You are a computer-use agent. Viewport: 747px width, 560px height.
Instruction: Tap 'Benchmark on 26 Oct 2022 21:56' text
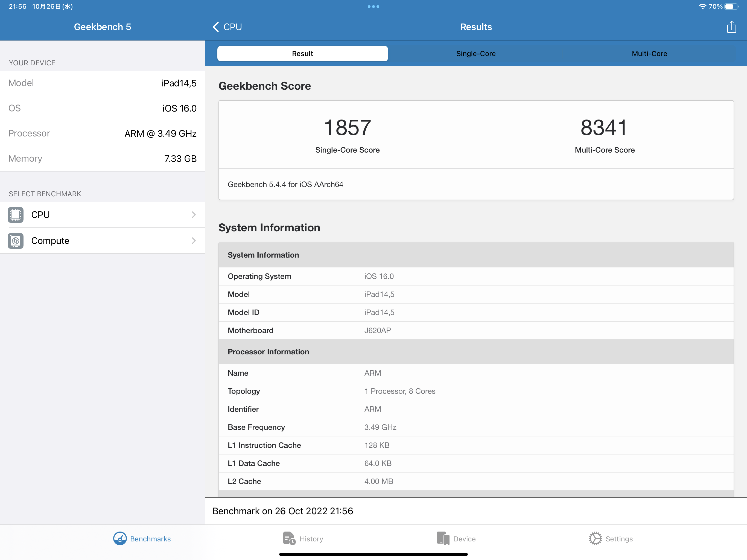point(283,511)
